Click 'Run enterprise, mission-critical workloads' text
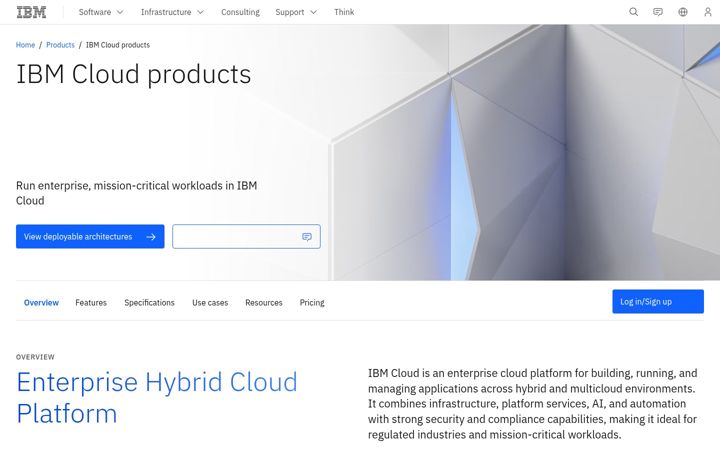 coord(136,193)
